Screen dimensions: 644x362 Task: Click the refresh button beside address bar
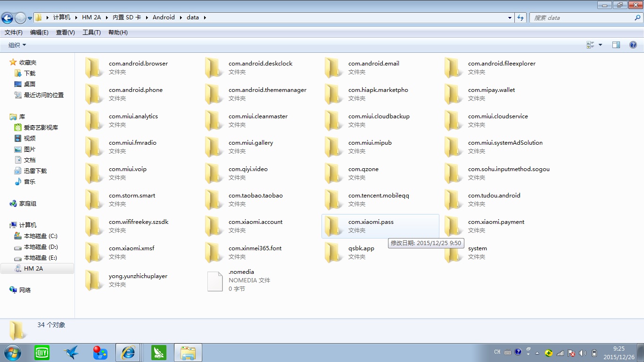[x=520, y=17]
